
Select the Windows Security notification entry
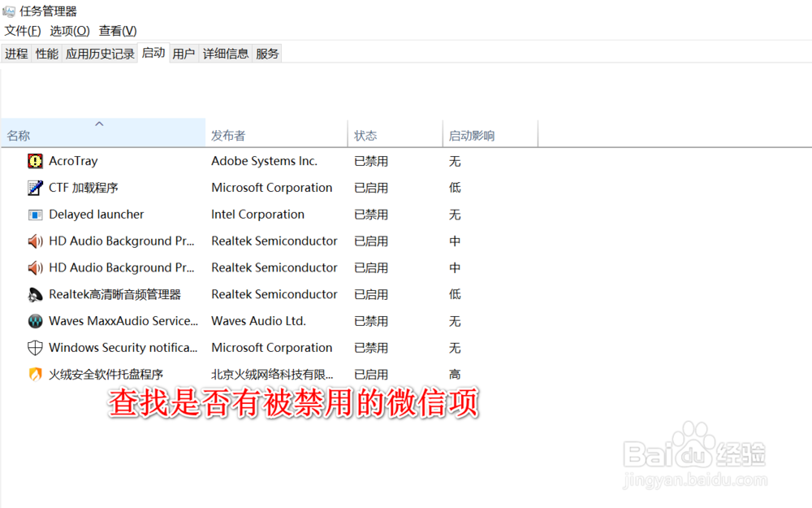point(123,348)
